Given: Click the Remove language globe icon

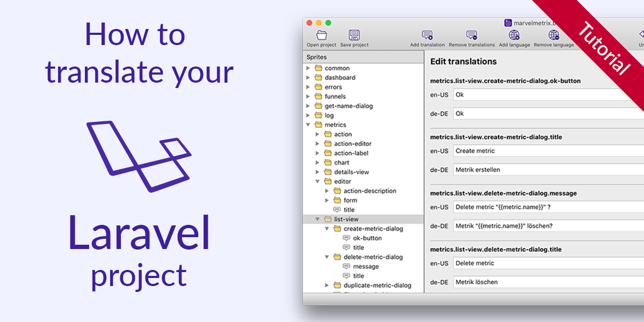Looking at the screenshot, I should tap(553, 34).
